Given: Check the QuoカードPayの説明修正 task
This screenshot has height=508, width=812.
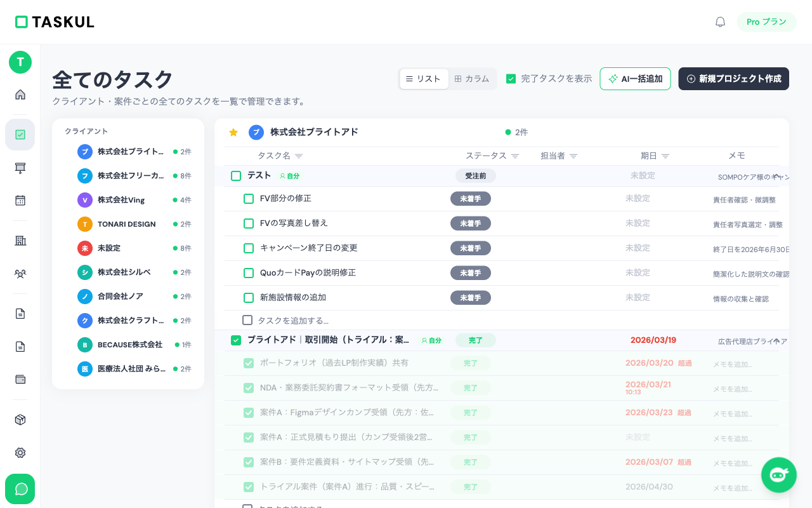Looking at the screenshot, I should point(249,273).
